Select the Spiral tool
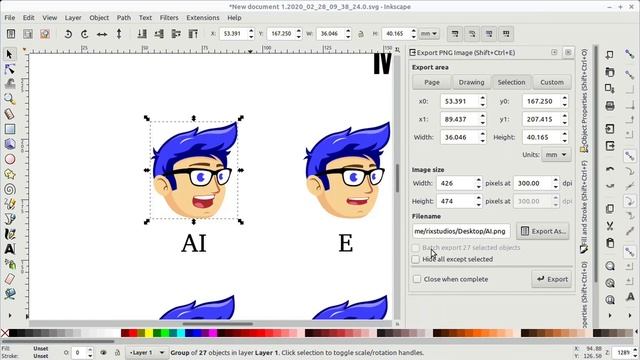This screenshot has width=640, height=360. pos(10,189)
